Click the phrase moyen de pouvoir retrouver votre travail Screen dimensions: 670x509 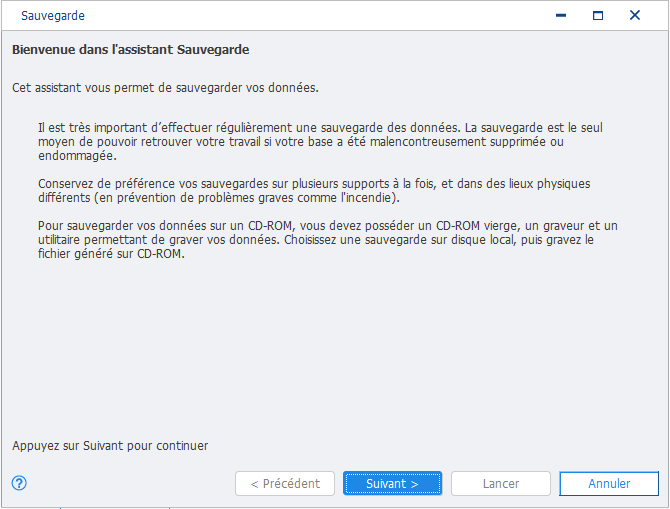point(149,141)
